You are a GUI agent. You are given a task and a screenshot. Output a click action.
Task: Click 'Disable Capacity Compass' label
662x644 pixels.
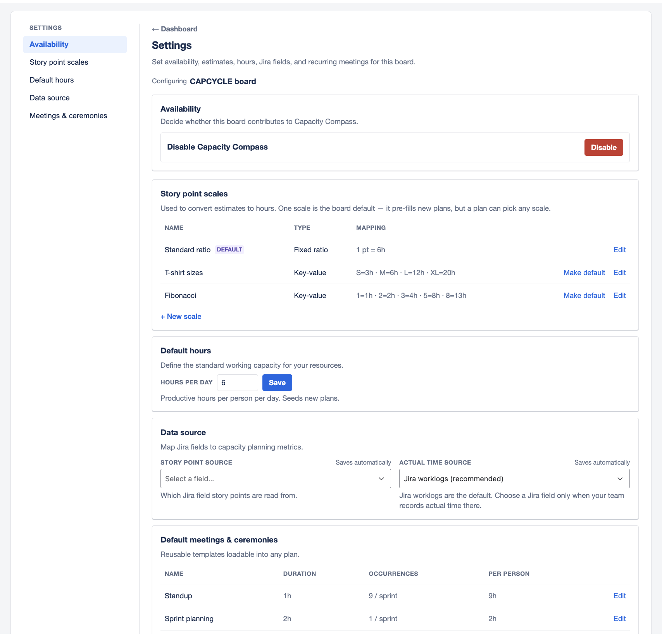(217, 147)
